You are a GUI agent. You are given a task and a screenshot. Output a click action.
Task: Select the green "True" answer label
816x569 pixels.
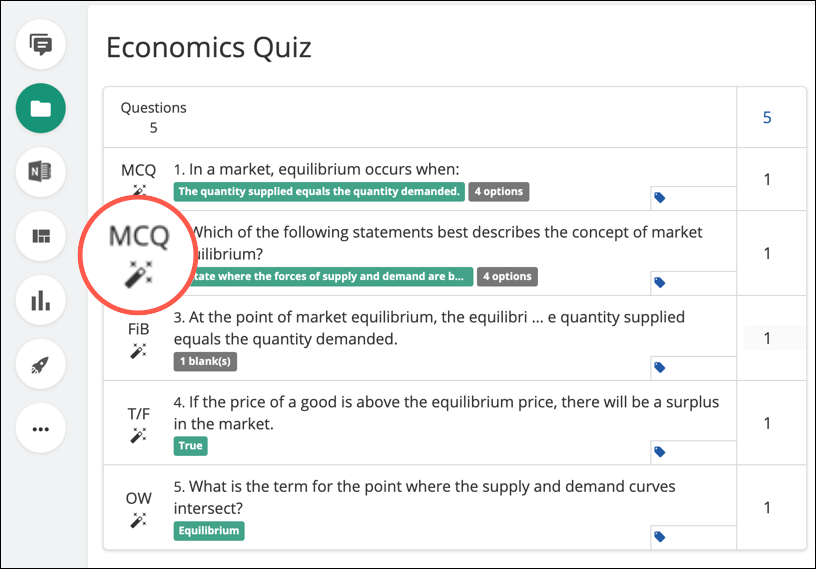coord(190,446)
